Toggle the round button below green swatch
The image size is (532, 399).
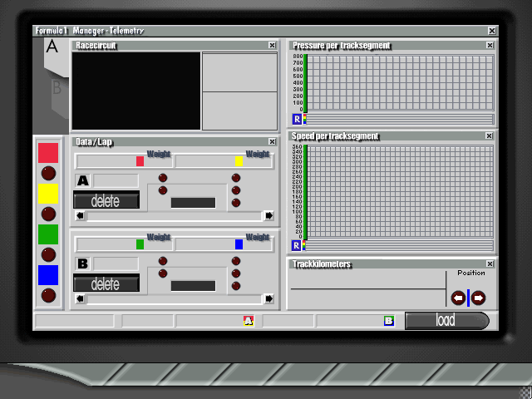point(48,255)
